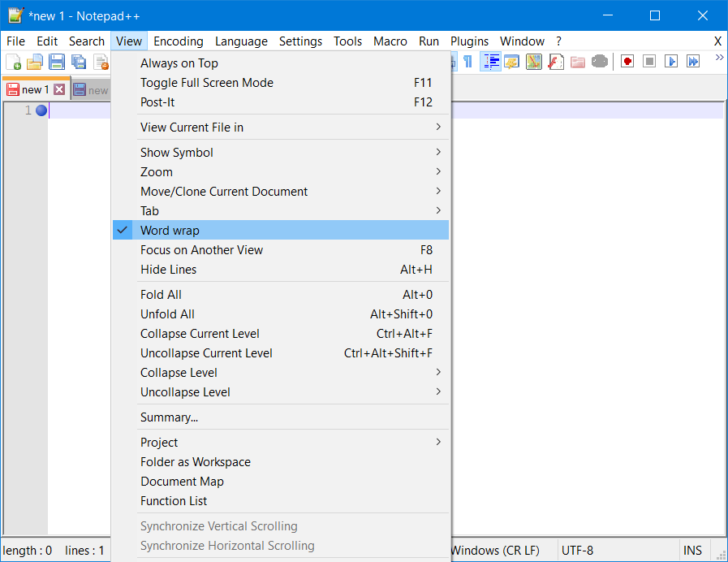Start macro recording with the red dot icon

627,60
